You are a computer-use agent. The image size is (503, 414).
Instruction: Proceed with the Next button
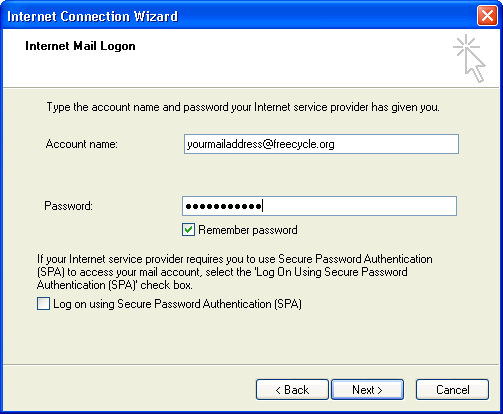367,389
